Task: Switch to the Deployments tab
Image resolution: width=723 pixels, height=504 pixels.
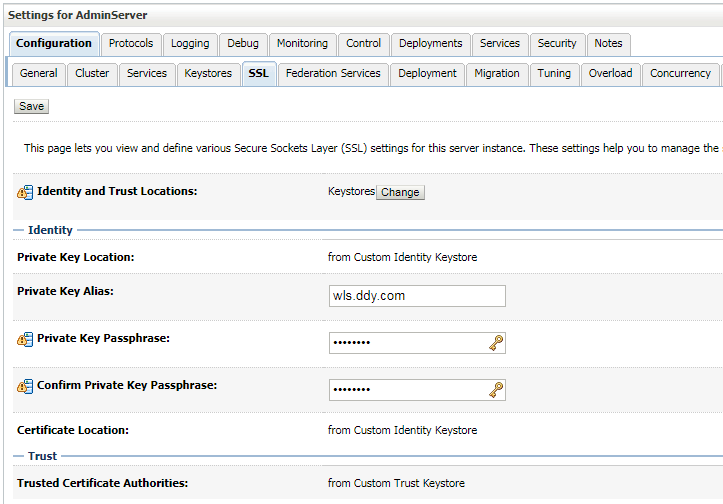Action: point(431,44)
